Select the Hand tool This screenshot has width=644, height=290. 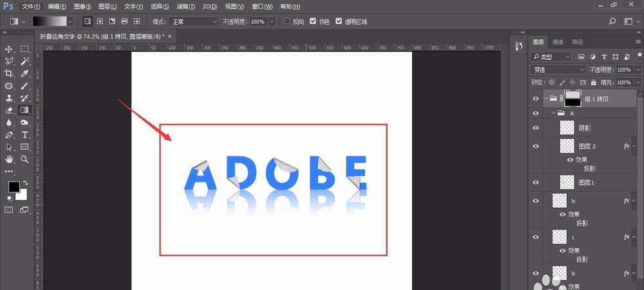tap(9, 159)
